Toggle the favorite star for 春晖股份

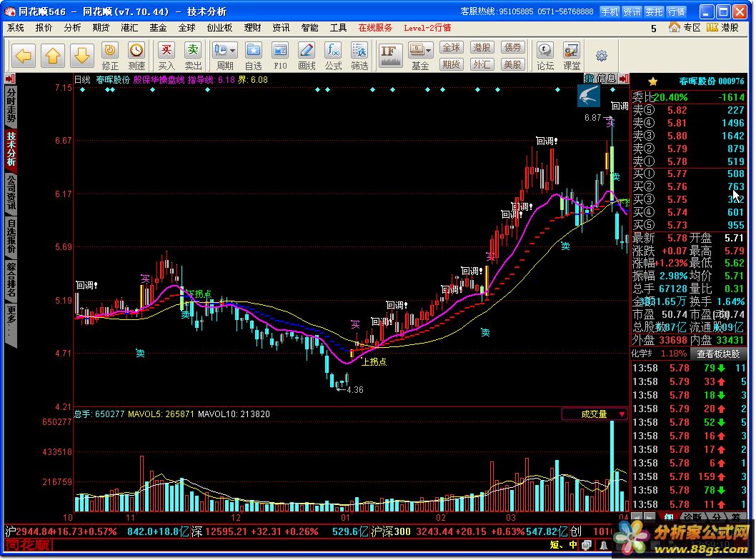pyautogui.click(x=653, y=81)
